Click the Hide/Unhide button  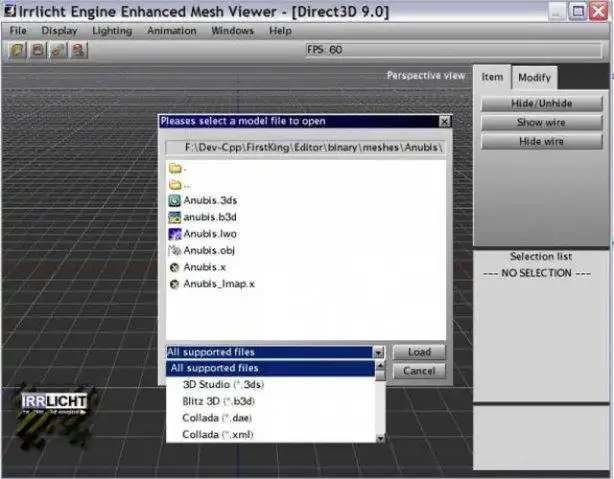click(542, 103)
